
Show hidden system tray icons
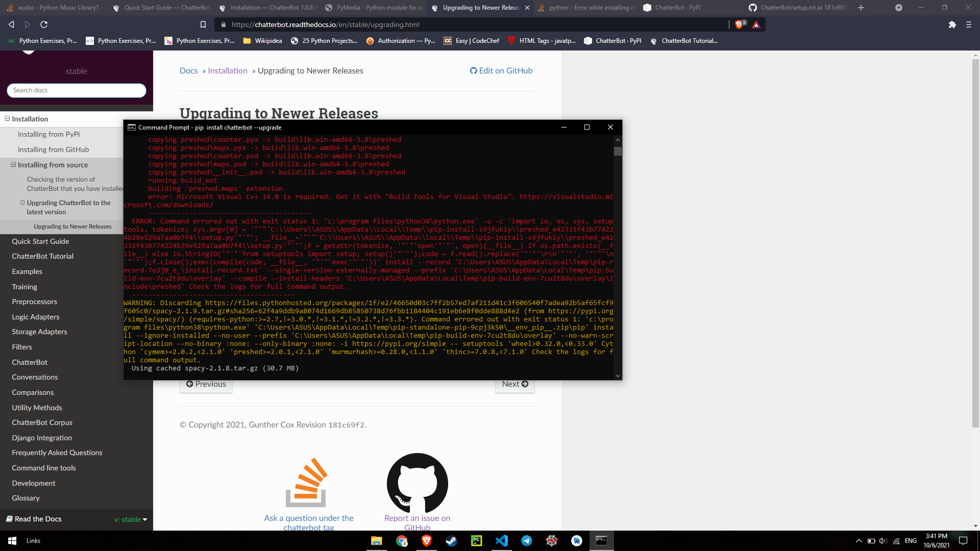point(859,541)
